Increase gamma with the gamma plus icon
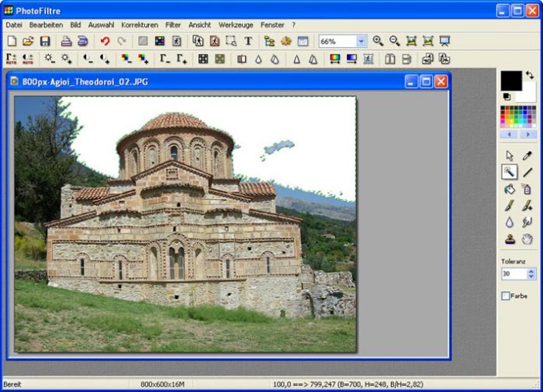Image resolution: width=543 pixels, height=392 pixels. click(x=182, y=59)
